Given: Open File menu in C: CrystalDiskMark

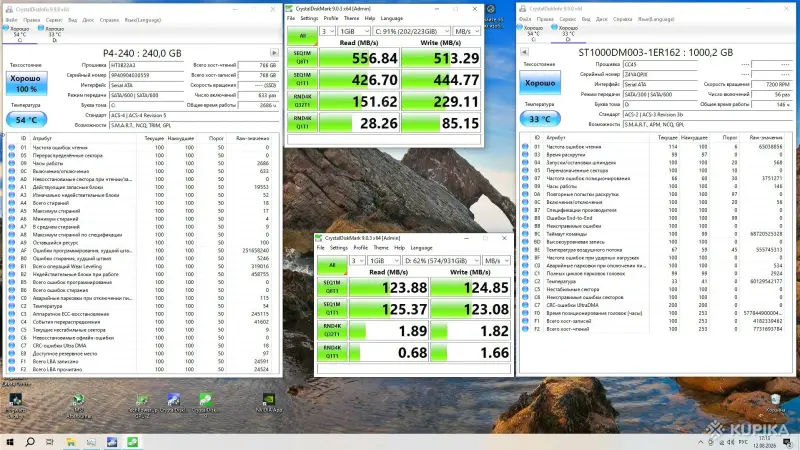Looking at the screenshot, I should (x=291, y=18).
